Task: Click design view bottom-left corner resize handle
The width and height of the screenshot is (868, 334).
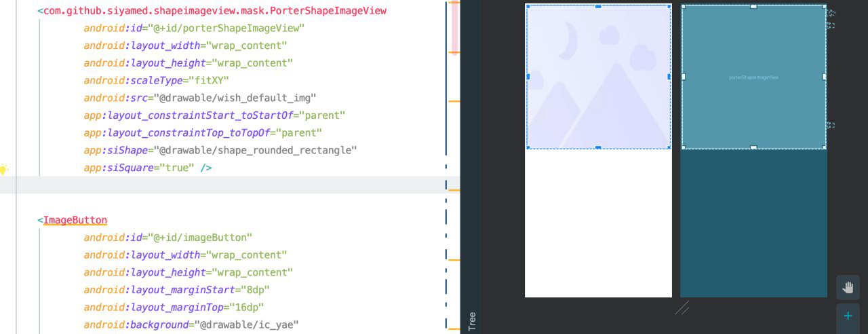Action: pyautogui.click(x=528, y=147)
